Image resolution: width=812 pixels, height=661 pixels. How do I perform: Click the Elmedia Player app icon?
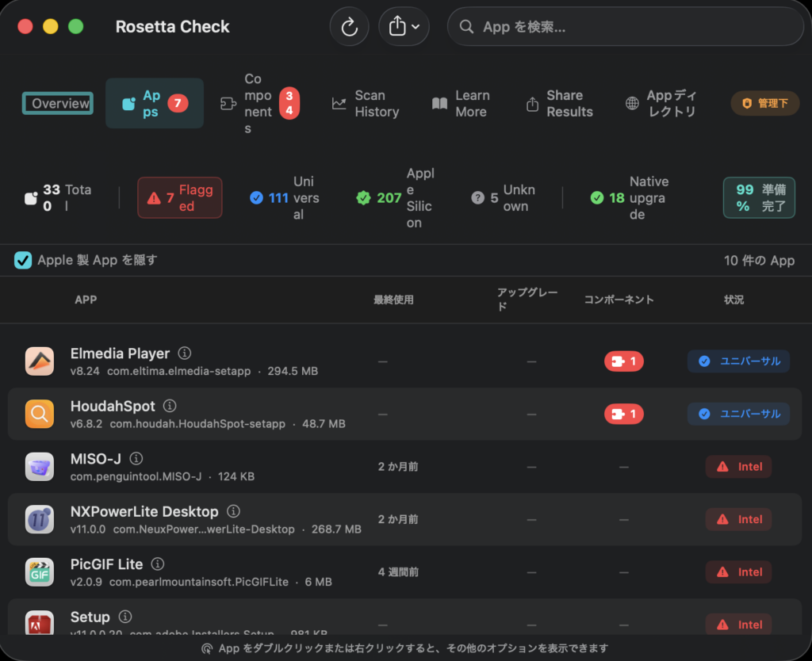40,361
